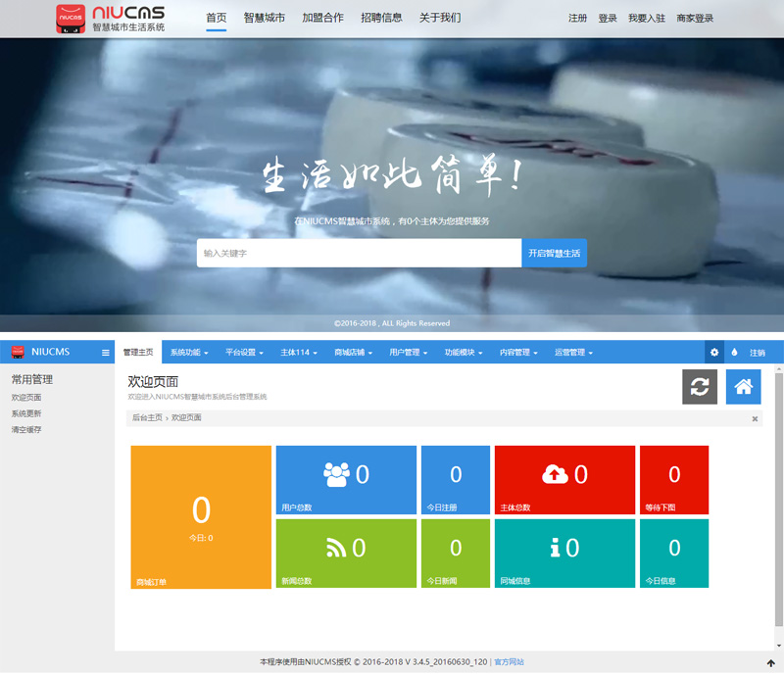
Task: Close the breadcrumb bar with the X
Action: click(755, 419)
